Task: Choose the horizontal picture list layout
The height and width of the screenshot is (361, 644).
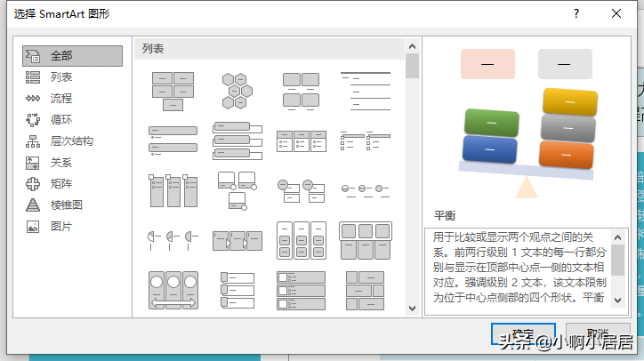Action: coord(365,241)
